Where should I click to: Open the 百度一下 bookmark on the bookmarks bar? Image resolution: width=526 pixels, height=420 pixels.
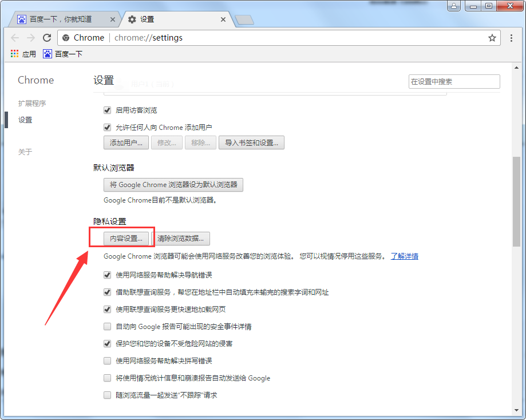(65, 53)
